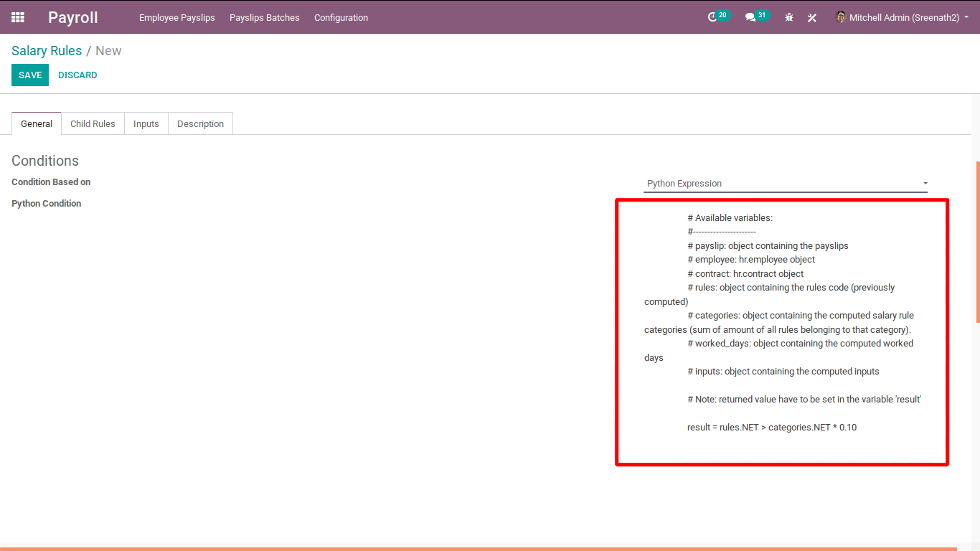Screen dimensions: 980x551
Task: Click the '# payslip: object containing the payslips' line
Action: point(768,246)
